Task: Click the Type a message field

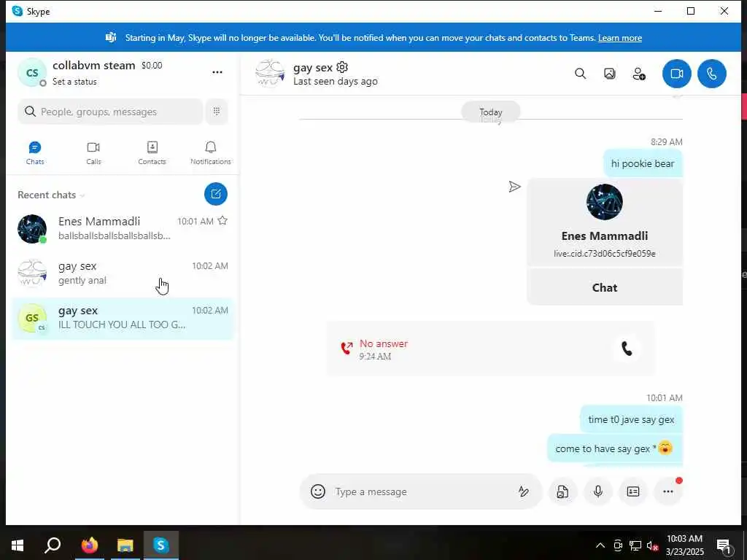Action: click(422, 491)
